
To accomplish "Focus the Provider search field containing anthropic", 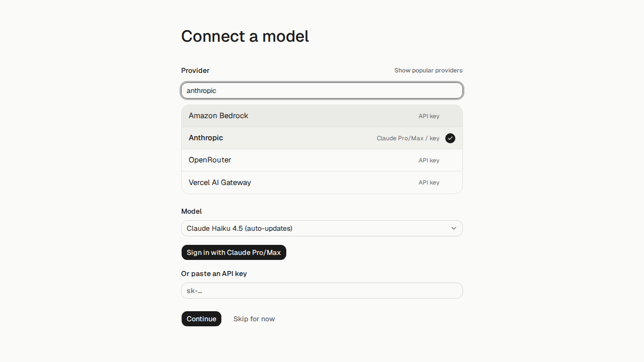I will [322, 90].
